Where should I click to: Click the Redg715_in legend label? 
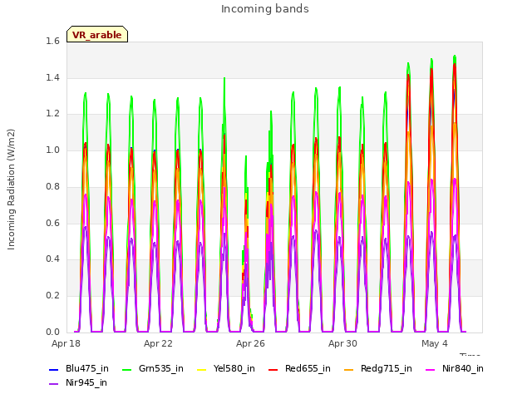pos(387,369)
